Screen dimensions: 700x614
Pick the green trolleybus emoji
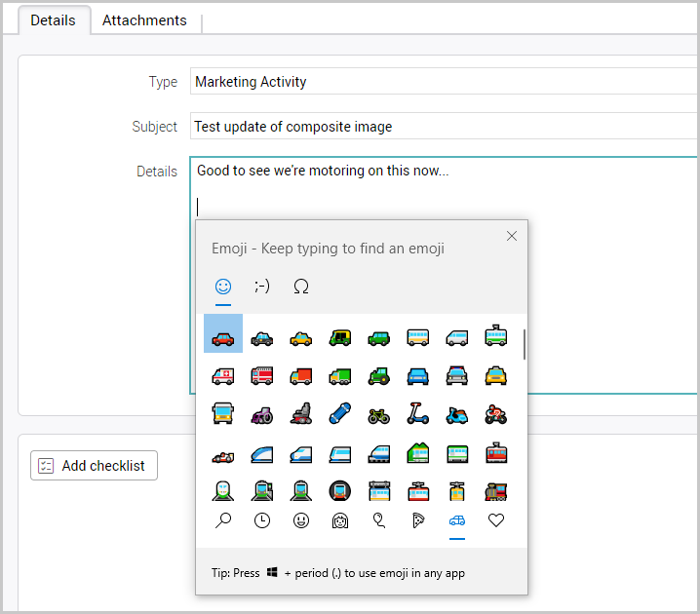click(x=496, y=336)
